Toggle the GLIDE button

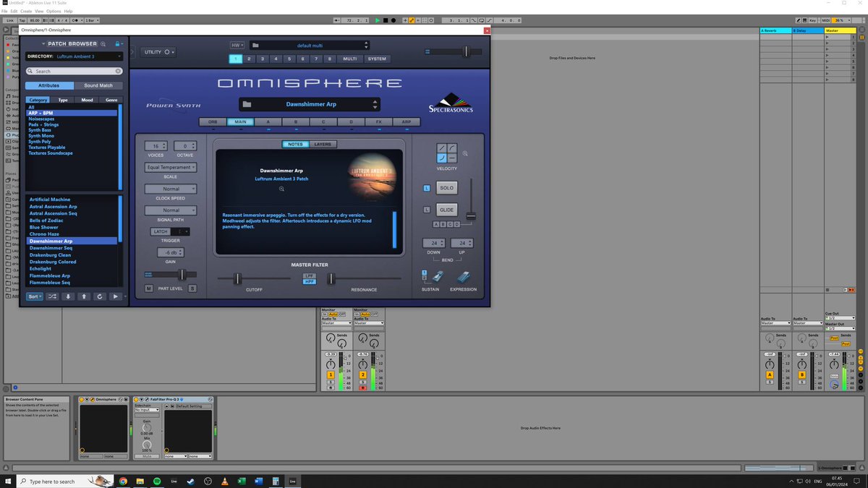tap(446, 210)
